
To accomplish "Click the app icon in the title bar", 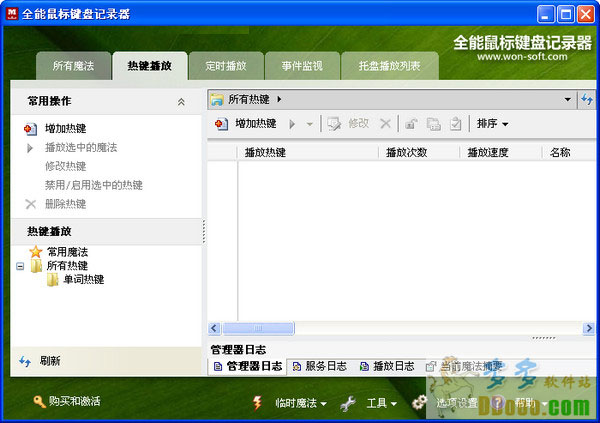I will [12, 13].
